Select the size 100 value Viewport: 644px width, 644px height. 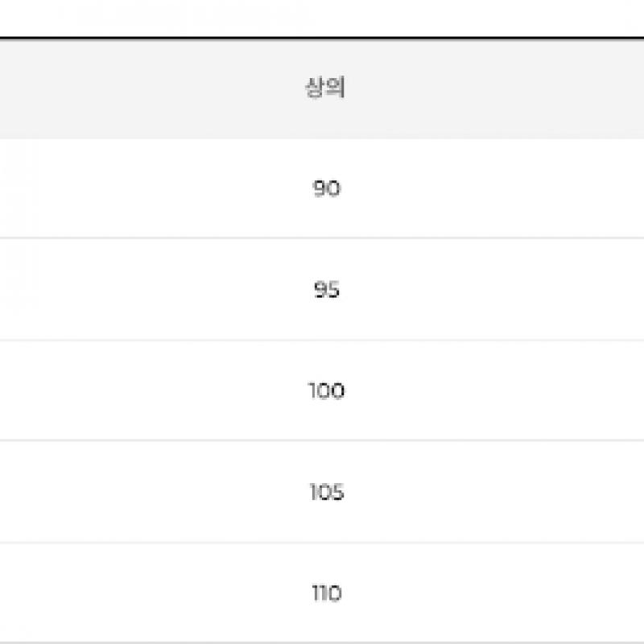(326, 390)
